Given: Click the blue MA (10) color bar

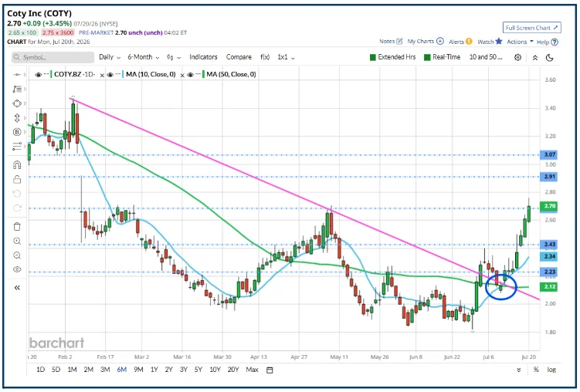Looking at the screenshot, I should [123, 74].
